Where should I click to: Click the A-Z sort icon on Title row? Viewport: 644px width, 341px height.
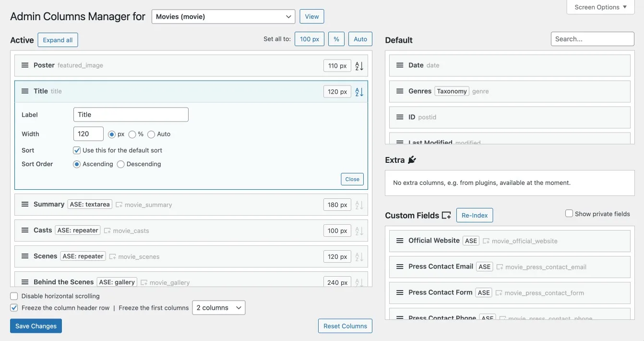tap(359, 92)
